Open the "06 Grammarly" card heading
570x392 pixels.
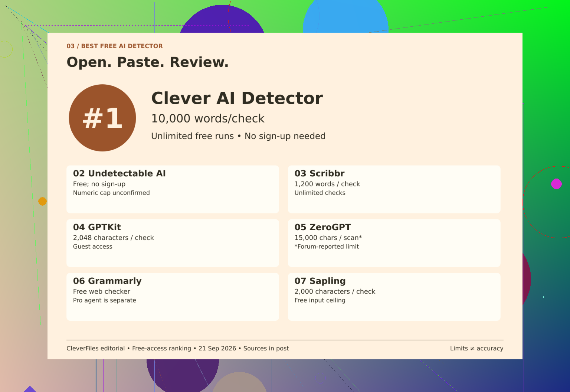click(x=107, y=281)
